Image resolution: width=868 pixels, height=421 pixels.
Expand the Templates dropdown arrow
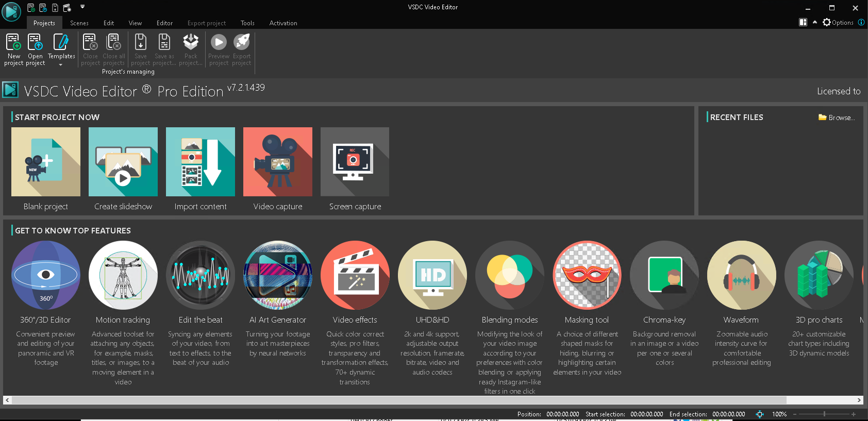coord(61,65)
